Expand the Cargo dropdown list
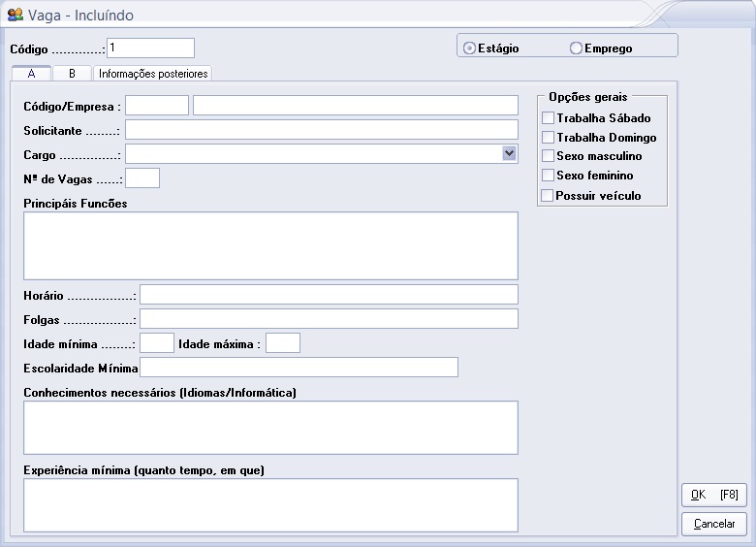This screenshot has height=547, width=756. tap(509, 153)
